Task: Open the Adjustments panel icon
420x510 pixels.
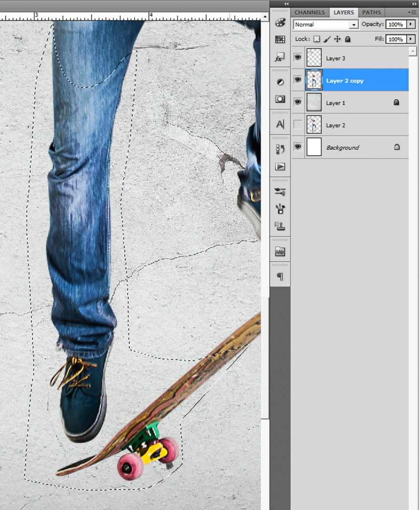Action: click(280, 82)
